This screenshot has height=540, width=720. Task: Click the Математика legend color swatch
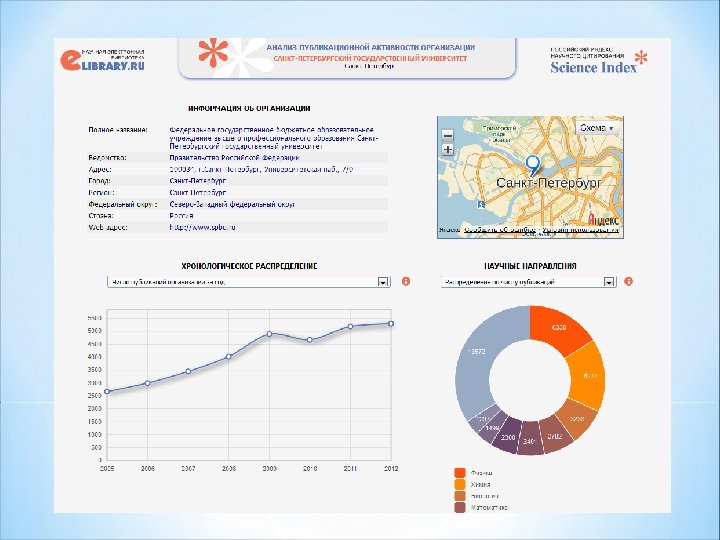click(460, 507)
